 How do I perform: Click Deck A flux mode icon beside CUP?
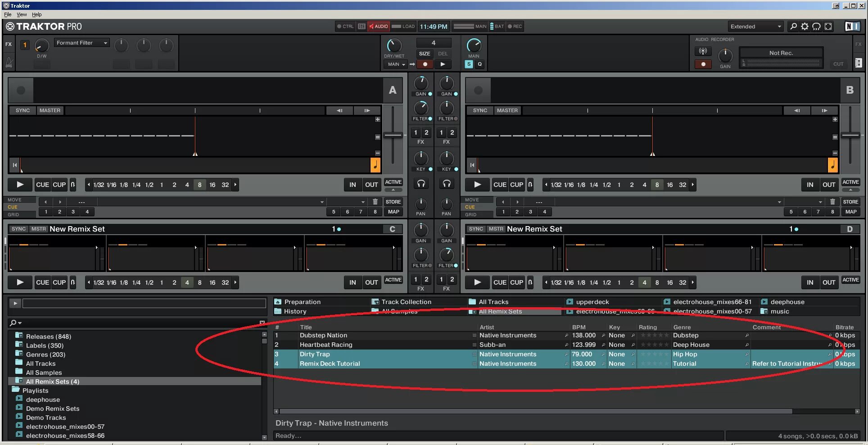coord(73,185)
